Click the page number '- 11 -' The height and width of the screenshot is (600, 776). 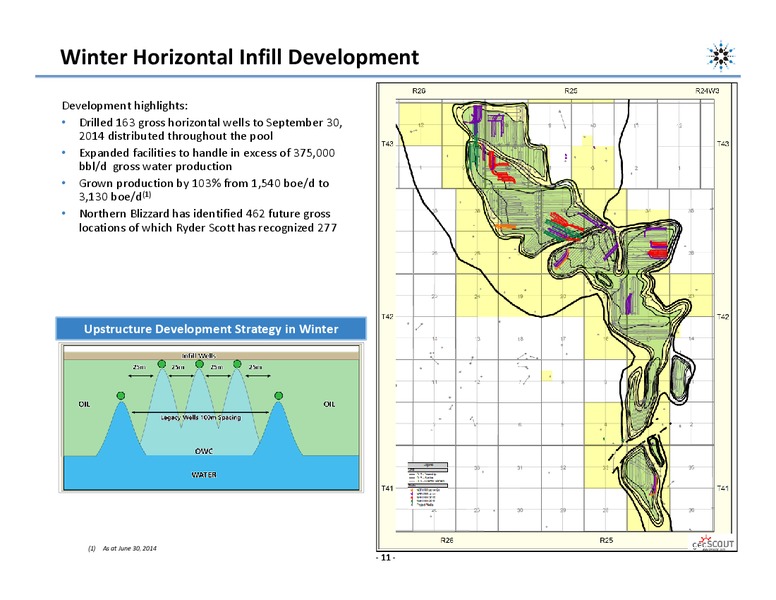pyautogui.click(x=386, y=557)
